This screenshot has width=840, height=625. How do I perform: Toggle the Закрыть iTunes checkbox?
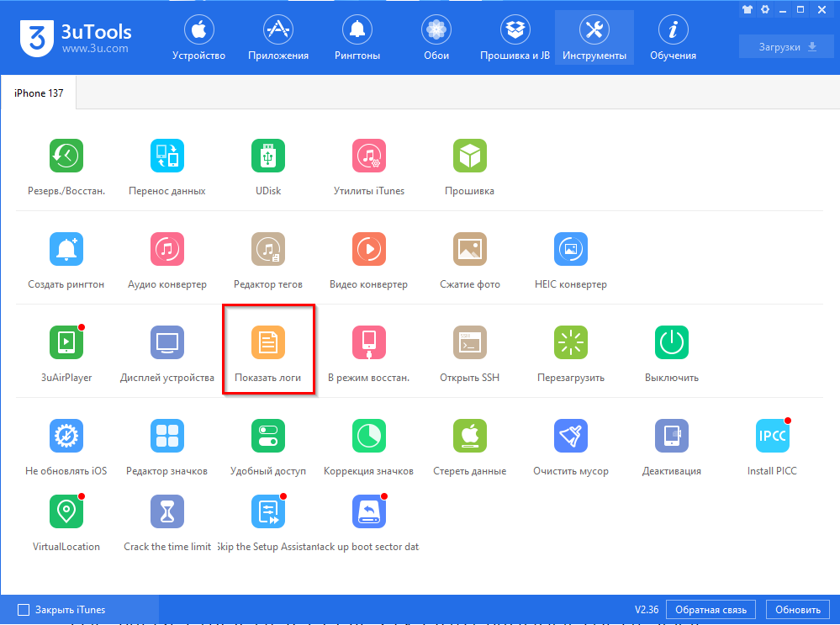coord(24,610)
